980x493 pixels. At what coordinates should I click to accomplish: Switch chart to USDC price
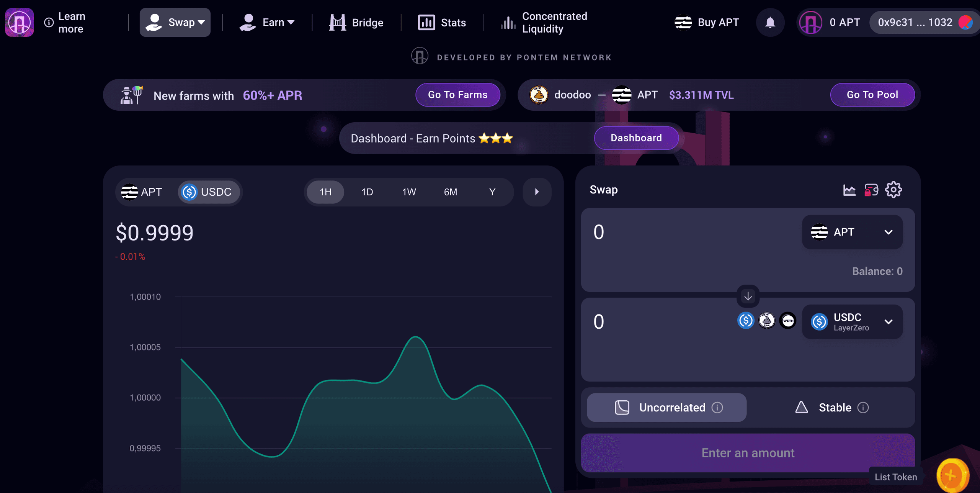209,192
